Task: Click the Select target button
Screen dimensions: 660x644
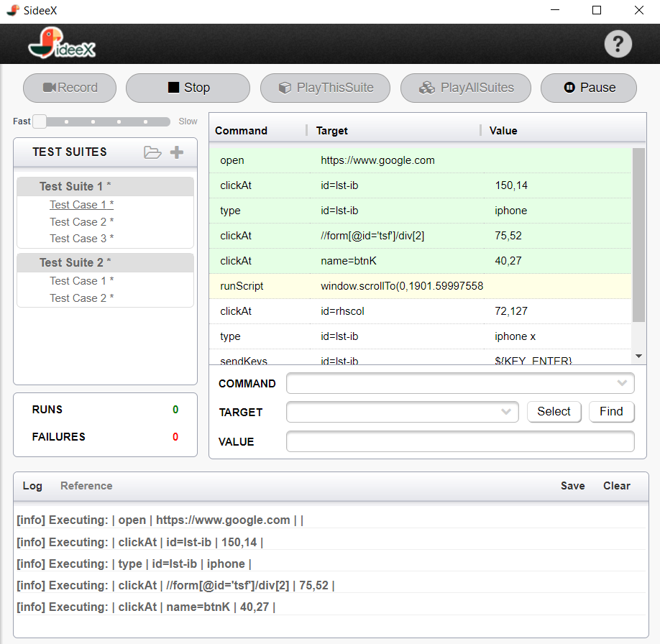Action: click(x=554, y=412)
